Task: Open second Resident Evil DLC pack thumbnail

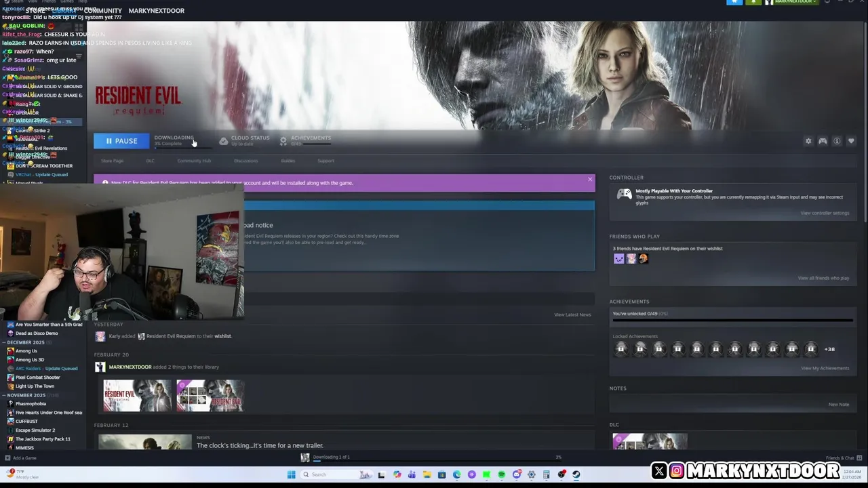Action: tap(210, 396)
